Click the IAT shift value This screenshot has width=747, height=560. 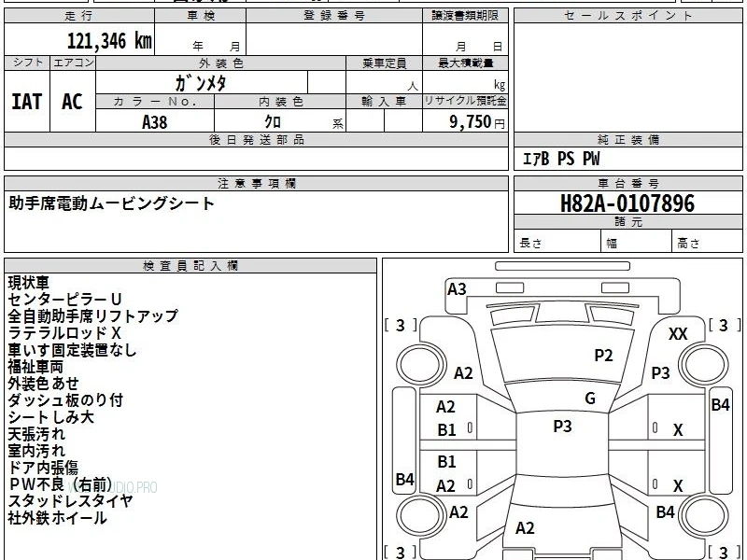click(x=27, y=102)
